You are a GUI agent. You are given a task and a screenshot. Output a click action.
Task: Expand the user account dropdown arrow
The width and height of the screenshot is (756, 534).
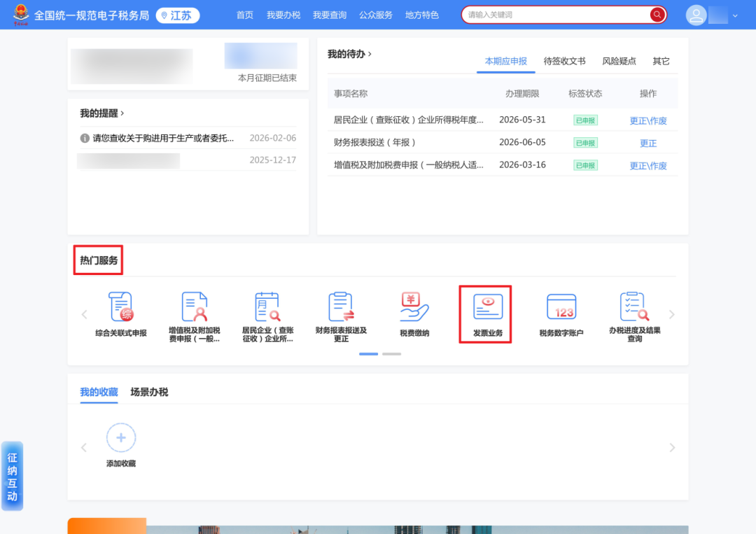pos(735,16)
